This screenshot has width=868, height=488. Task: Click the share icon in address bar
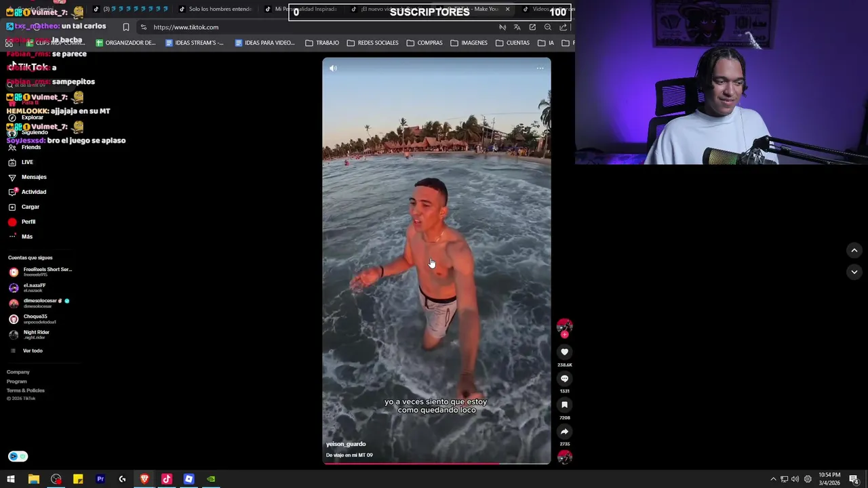pos(563,27)
